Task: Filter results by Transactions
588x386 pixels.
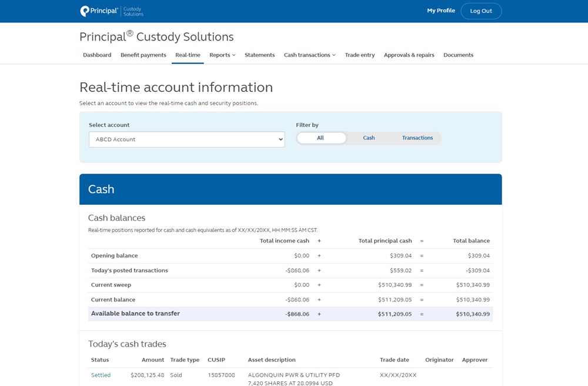Action: (x=417, y=137)
